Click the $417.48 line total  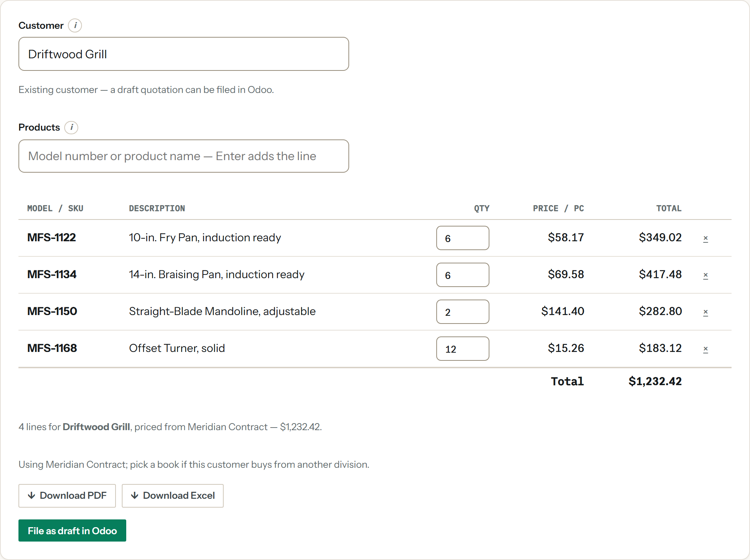click(660, 274)
